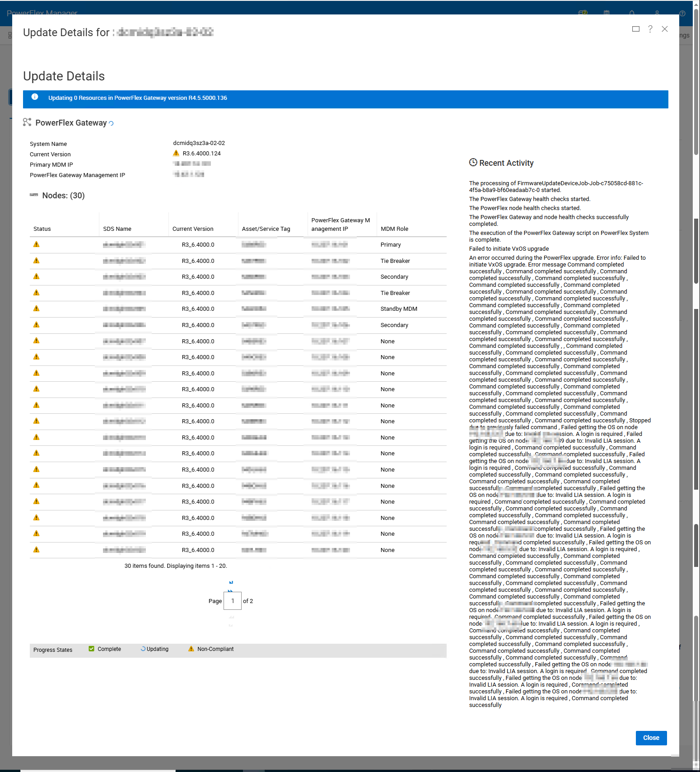Click the page number input field
This screenshot has height=772, width=700.
click(x=233, y=601)
